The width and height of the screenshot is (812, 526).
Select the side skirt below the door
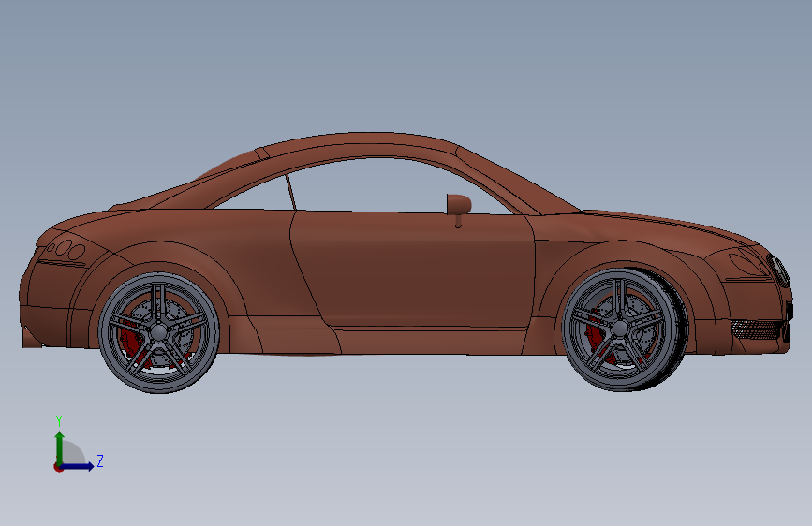(430, 341)
